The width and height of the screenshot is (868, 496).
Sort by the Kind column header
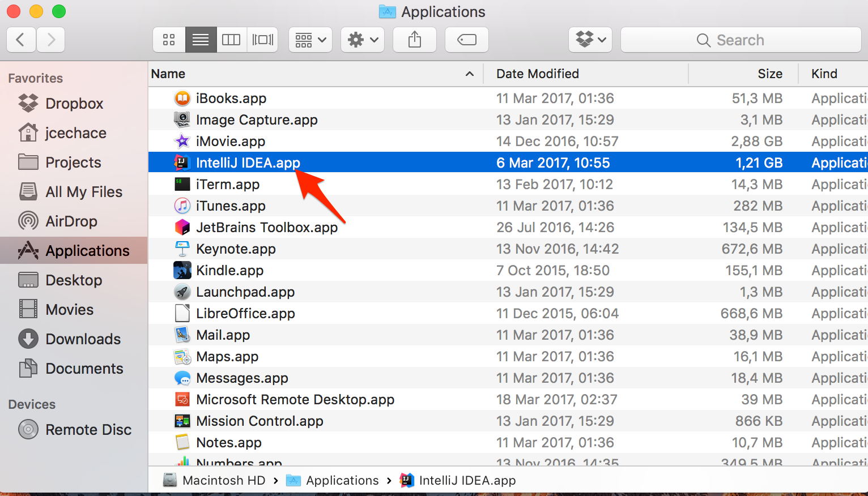(824, 74)
